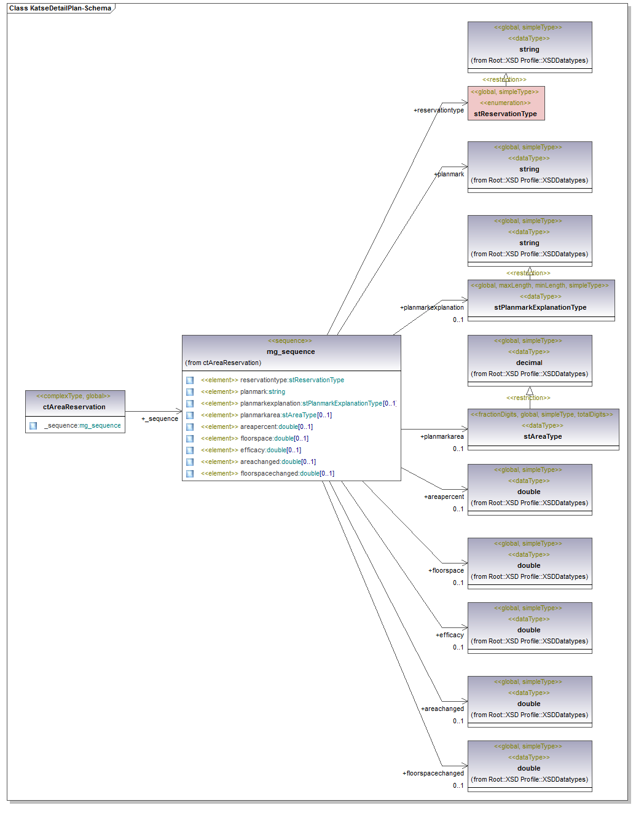644x813 pixels.
Task: Select the decimal datatype box
Action: (529, 360)
